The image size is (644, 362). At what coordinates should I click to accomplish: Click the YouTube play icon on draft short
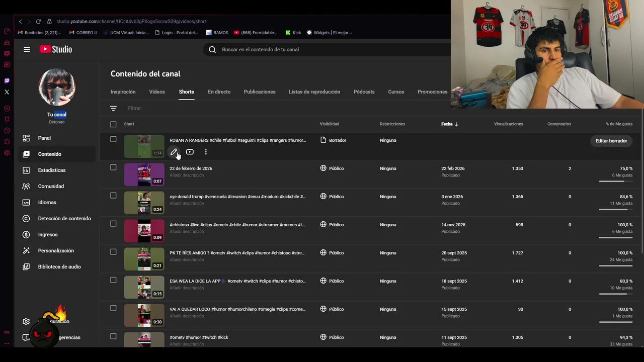coord(190,152)
